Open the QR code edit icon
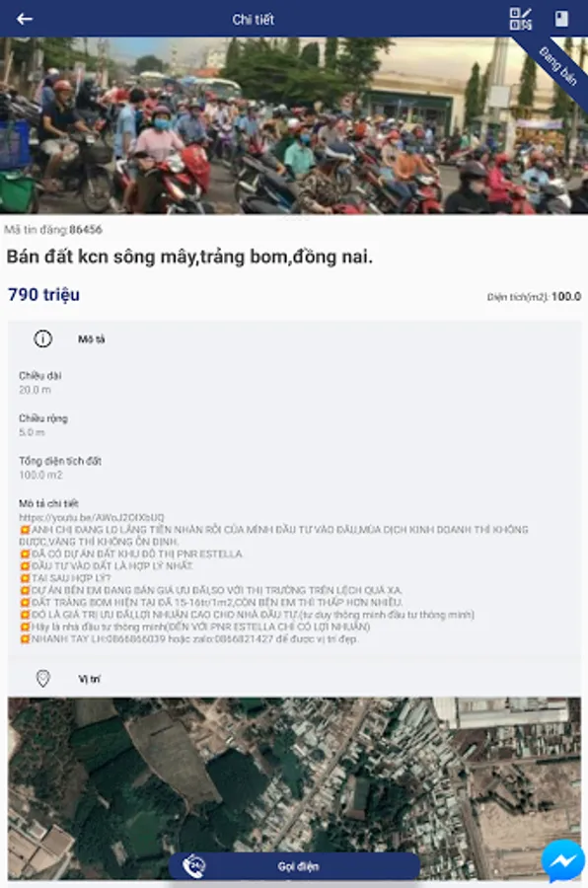 [x=521, y=20]
